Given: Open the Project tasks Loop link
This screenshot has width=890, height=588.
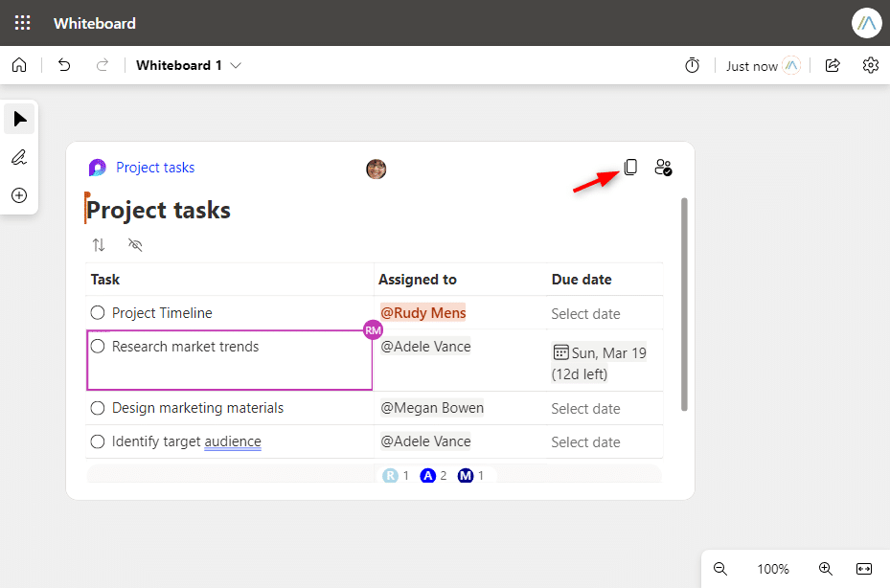Looking at the screenshot, I should point(154,167).
